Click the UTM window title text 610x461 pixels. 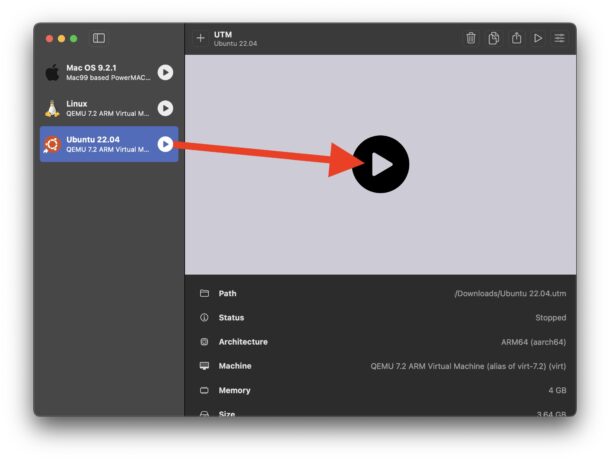point(222,33)
